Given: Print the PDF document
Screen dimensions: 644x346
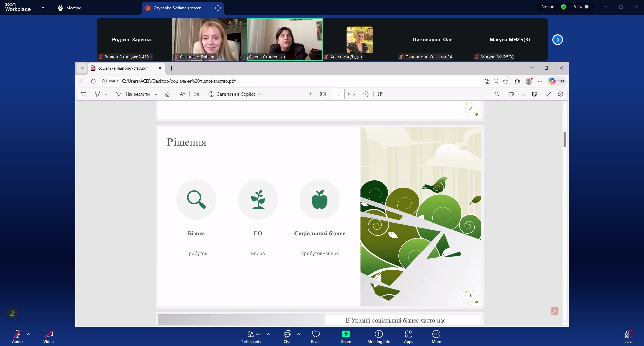Looking at the screenshot, I should (x=511, y=94).
